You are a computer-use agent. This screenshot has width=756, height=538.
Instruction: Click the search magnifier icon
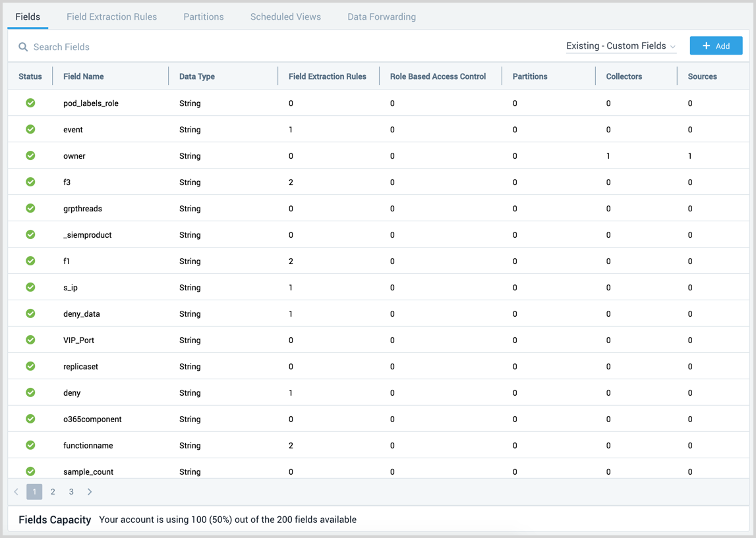[22, 47]
